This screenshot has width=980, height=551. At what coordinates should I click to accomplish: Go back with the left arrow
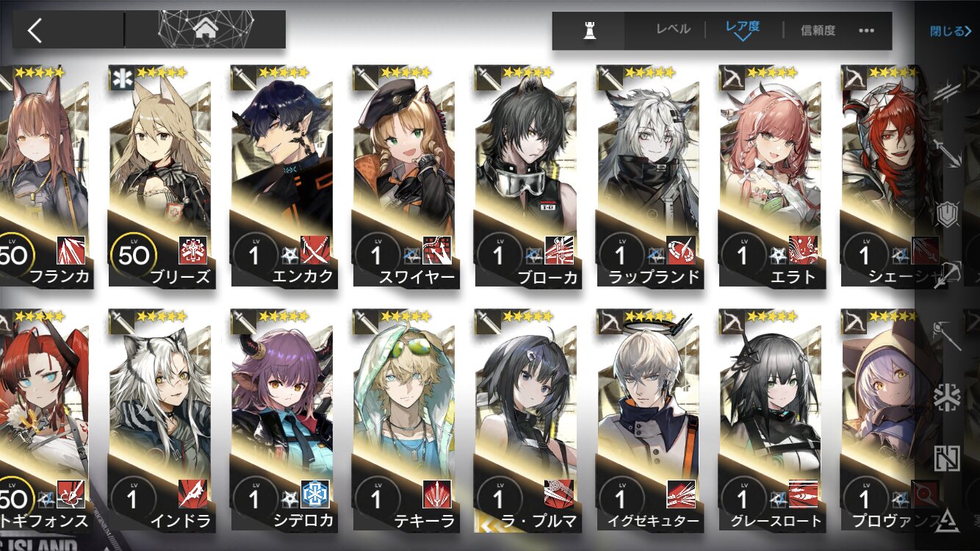34,30
